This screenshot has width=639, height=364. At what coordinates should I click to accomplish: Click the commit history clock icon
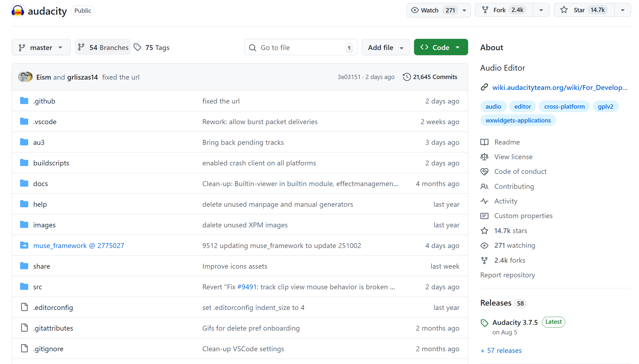tap(406, 77)
